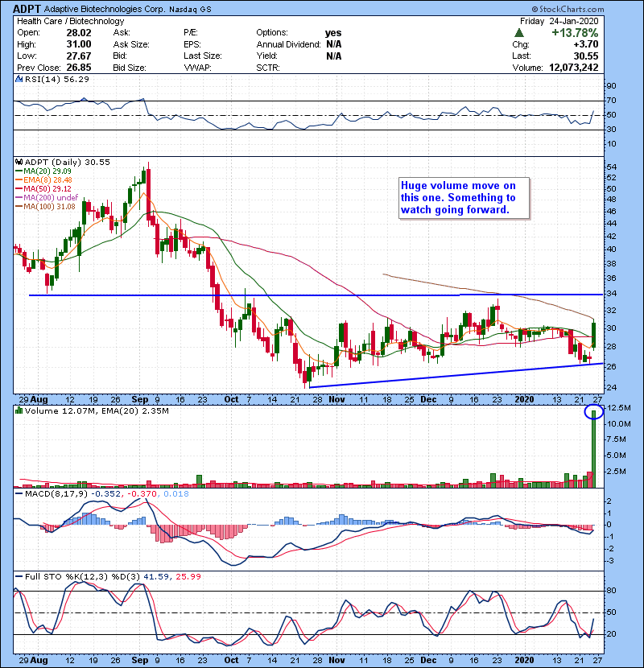Click the N/A value for Yield
The width and height of the screenshot is (644, 668).
pos(334,56)
